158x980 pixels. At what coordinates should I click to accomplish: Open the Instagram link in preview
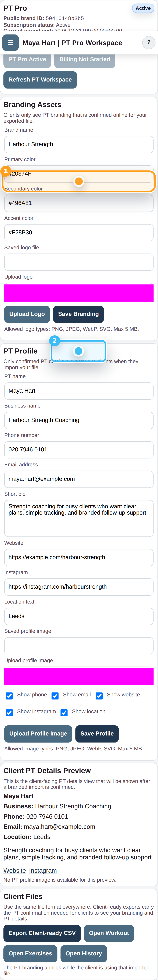tap(43, 870)
